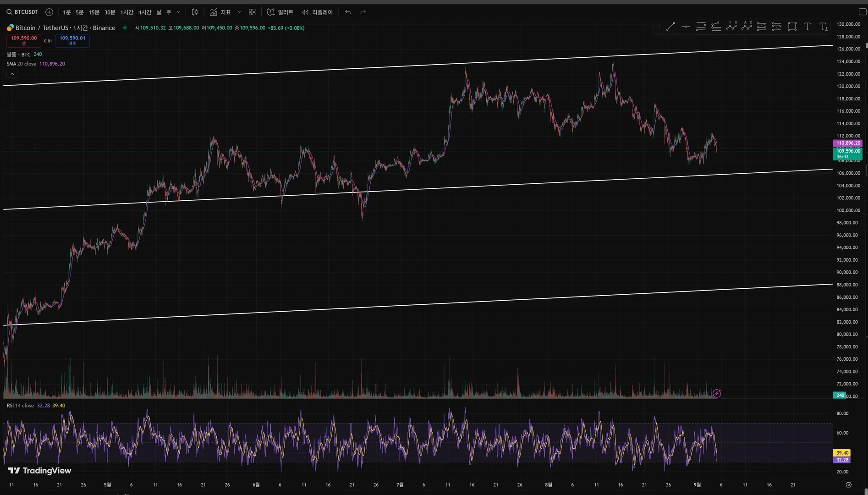
Task: Select the trend line drawing tool
Action: pos(670,27)
